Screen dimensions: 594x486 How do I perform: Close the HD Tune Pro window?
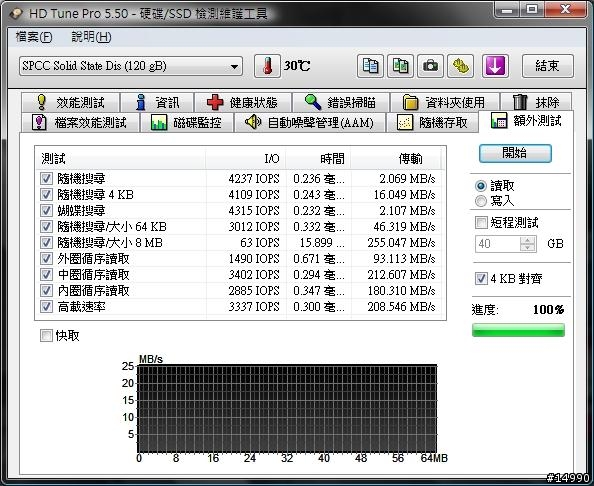[x=566, y=9]
